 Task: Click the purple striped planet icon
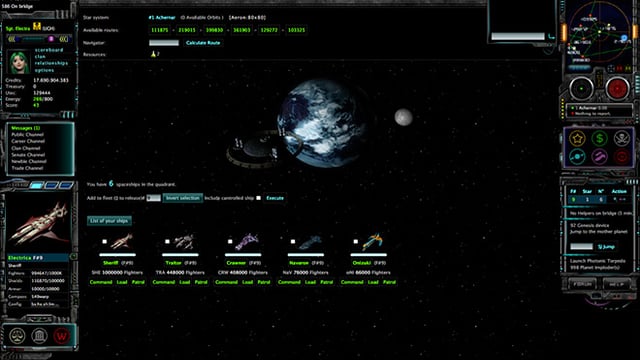click(x=600, y=157)
